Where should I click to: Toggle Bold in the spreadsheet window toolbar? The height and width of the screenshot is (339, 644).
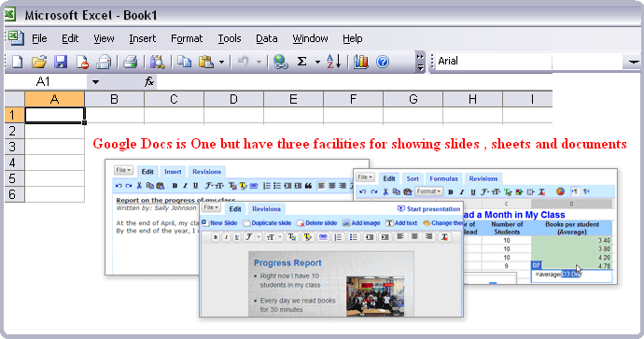point(451,191)
